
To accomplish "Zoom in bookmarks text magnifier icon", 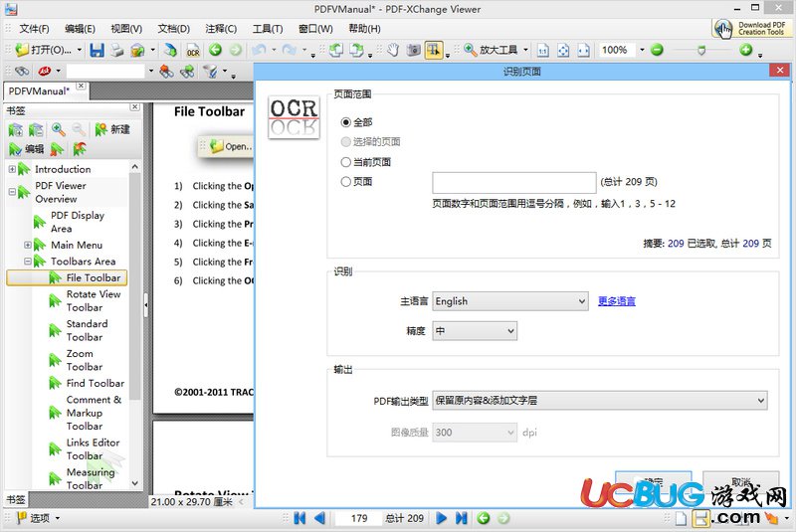I will [59, 129].
